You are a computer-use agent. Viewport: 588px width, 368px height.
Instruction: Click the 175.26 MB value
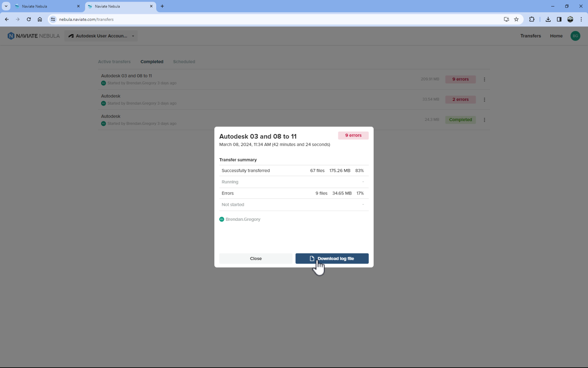pos(340,170)
